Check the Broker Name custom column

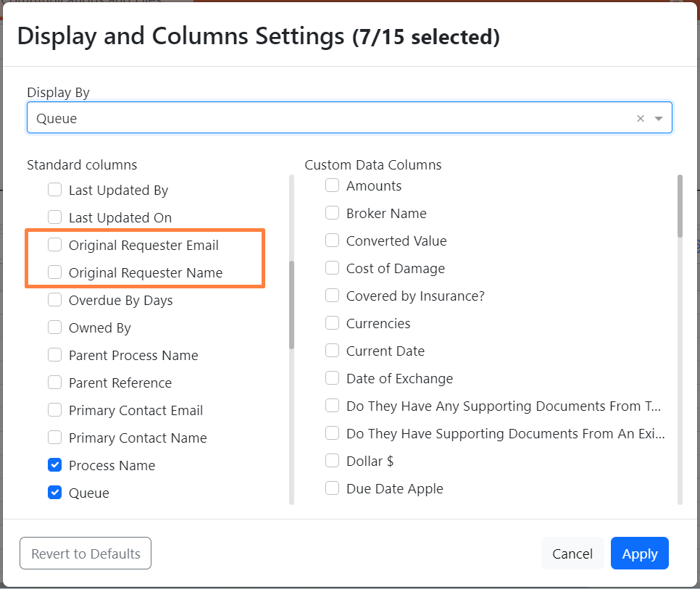pos(333,213)
